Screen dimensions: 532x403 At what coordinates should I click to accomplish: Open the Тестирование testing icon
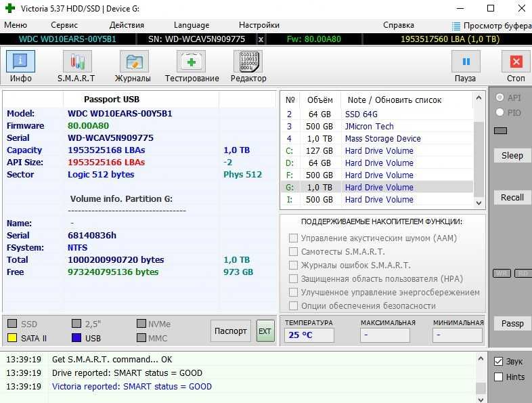[x=191, y=62]
